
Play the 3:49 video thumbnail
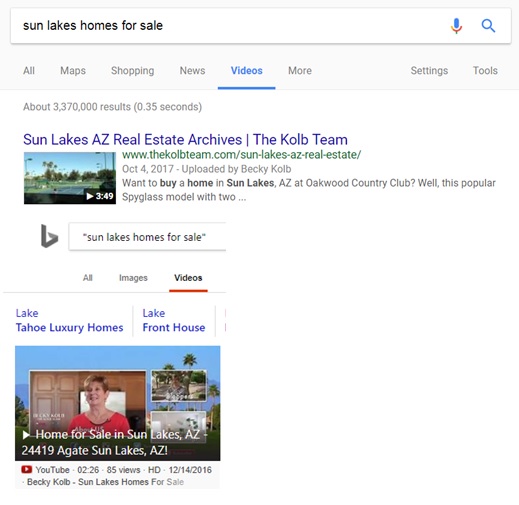(x=70, y=178)
